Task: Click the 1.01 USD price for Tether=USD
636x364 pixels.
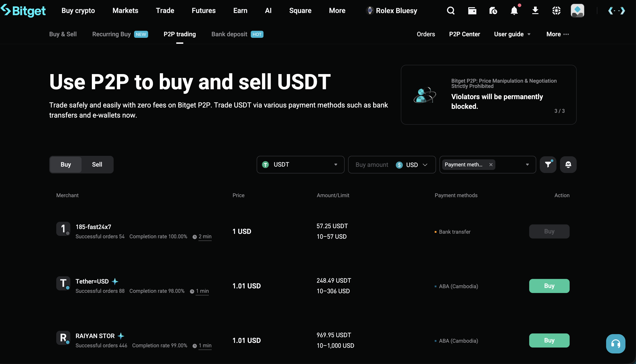Action: [x=246, y=286]
